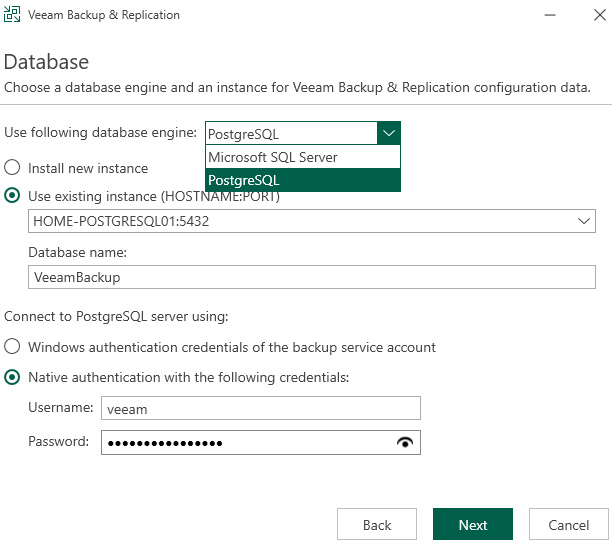
Task: Expand the HOSTNAME:PORT instance dropdown arrow
Action: 584,221
